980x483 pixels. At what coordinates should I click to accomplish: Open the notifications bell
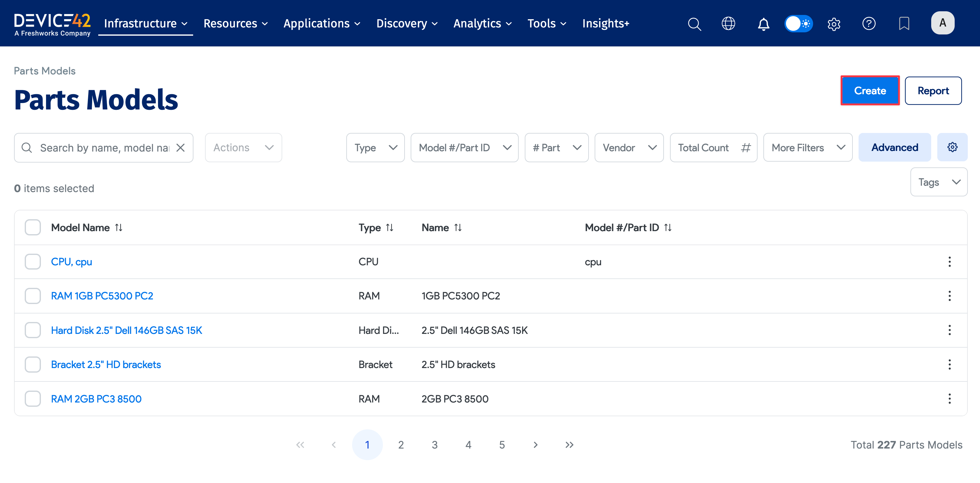[x=763, y=23]
